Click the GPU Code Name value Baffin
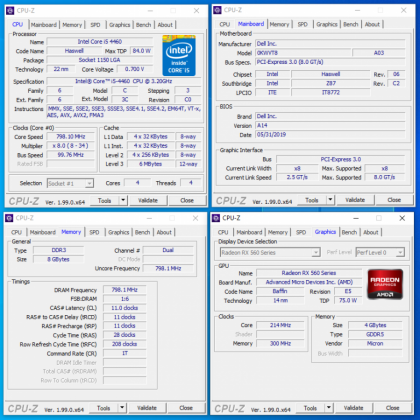Viewport: 420px width, 420px height. tap(280, 291)
